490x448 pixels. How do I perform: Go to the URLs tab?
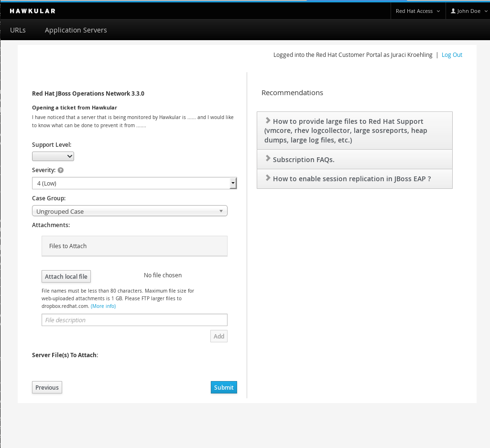(x=18, y=30)
